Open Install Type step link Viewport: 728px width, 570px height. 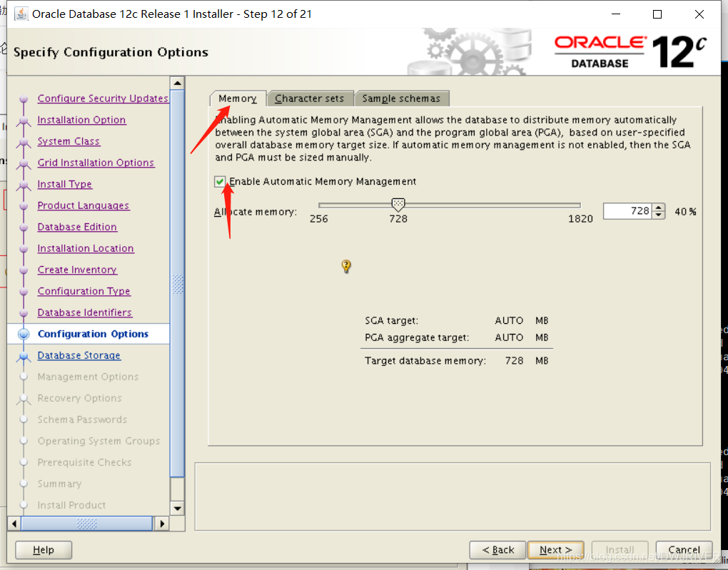point(64,184)
